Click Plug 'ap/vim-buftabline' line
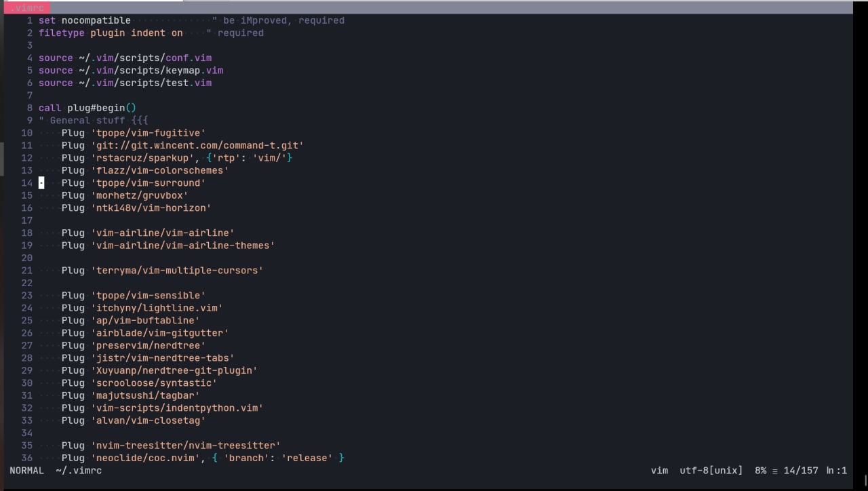868x491 pixels. point(131,320)
